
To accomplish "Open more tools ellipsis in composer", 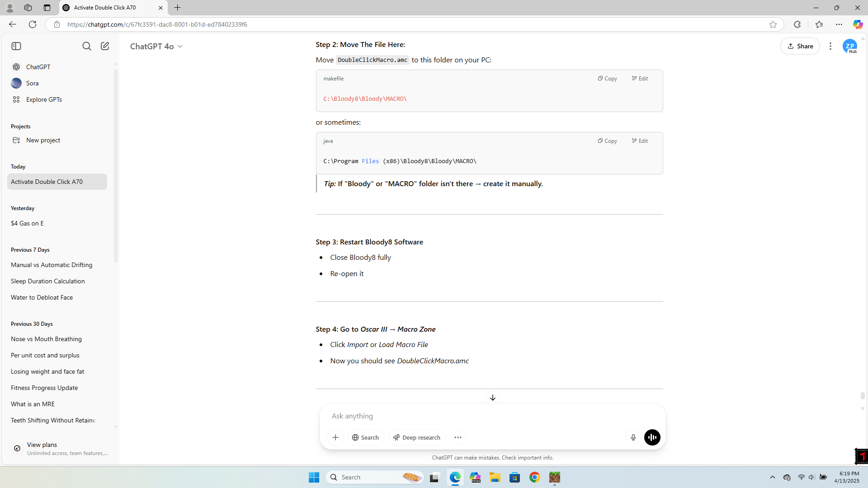I will [x=458, y=437].
